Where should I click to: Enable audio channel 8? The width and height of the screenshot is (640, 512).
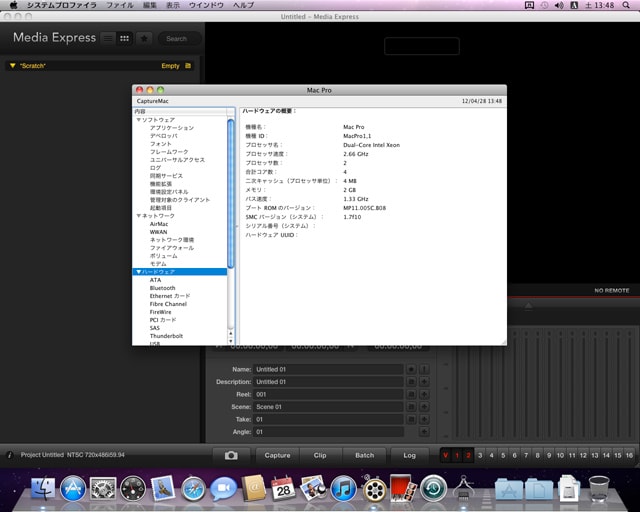click(x=538, y=455)
